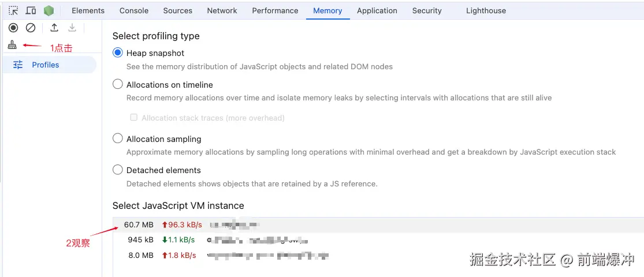Viewport: 644px width, 277px height.
Task: Select Profiles in the sidebar
Action: pos(46,65)
